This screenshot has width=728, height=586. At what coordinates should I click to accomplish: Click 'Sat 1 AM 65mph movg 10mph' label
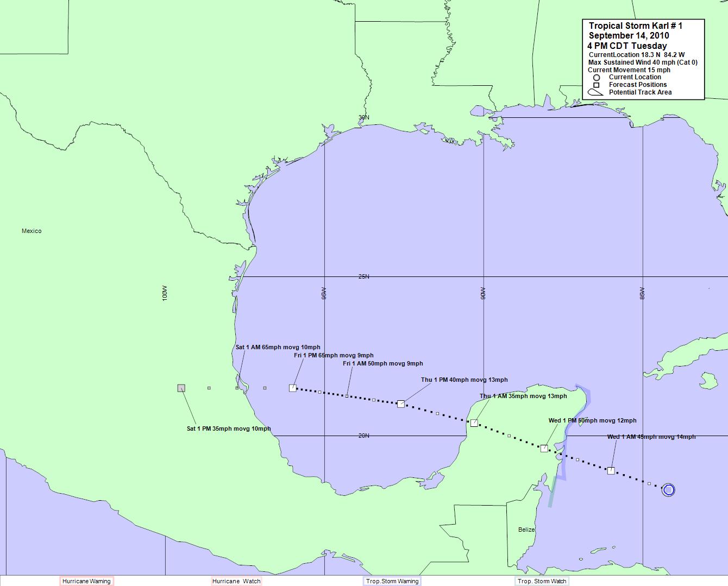point(278,347)
